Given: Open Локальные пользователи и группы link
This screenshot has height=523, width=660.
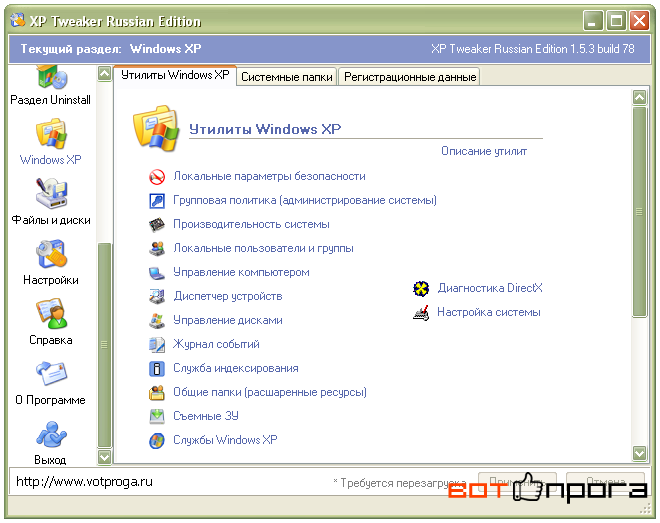Looking at the screenshot, I should click(x=263, y=248).
